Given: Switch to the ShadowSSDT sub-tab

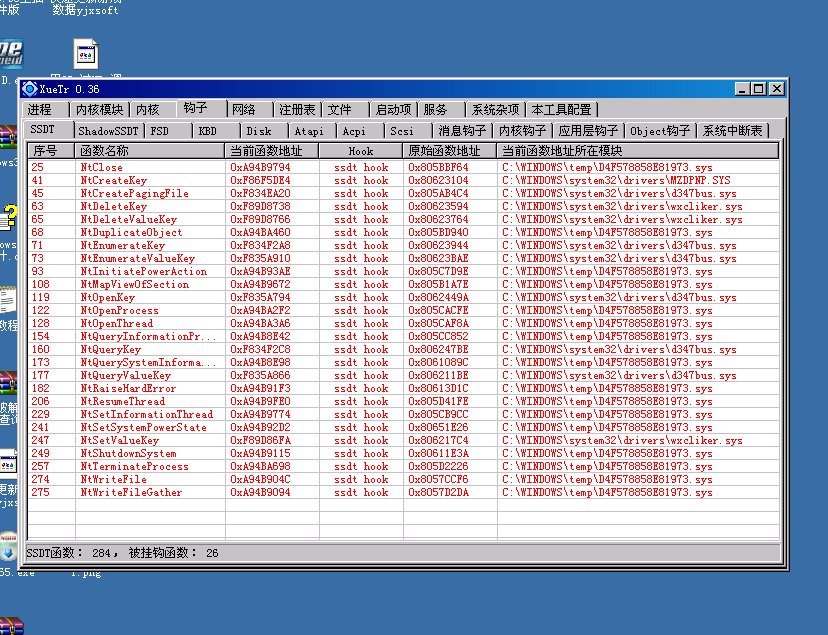Looking at the screenshot, I should 108,131.
